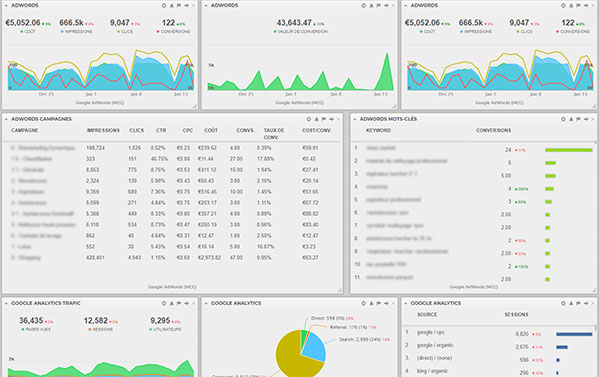
Task: Toggle Valeur de Conversion legend series
Action: point(300,32)
